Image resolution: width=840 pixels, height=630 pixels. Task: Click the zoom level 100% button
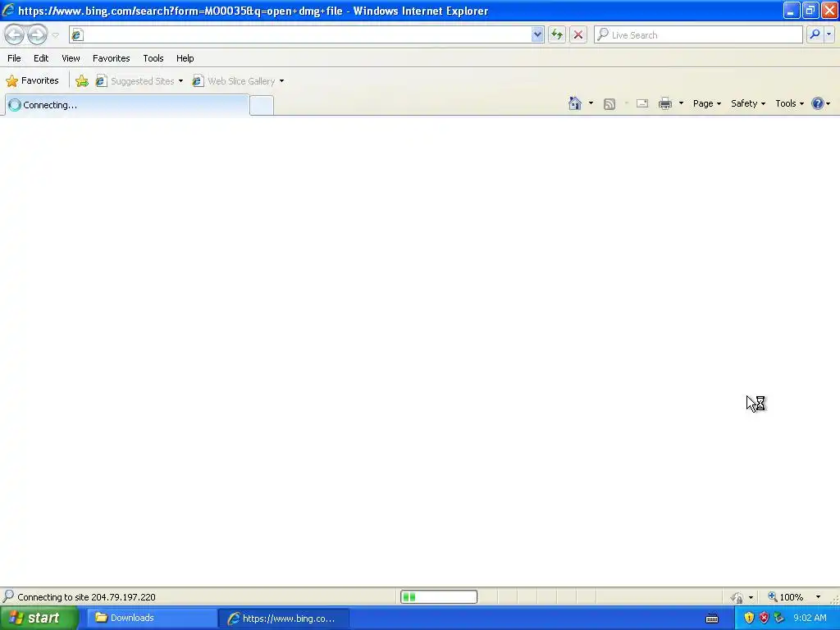coord(785,597)
